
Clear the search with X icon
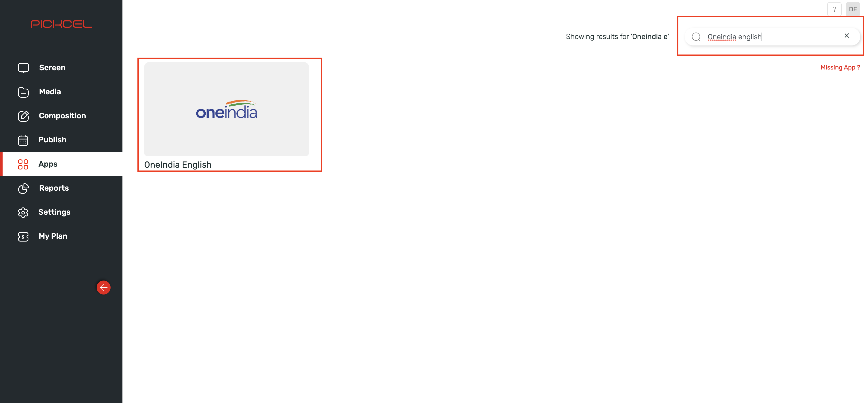[x=847, y=36]
